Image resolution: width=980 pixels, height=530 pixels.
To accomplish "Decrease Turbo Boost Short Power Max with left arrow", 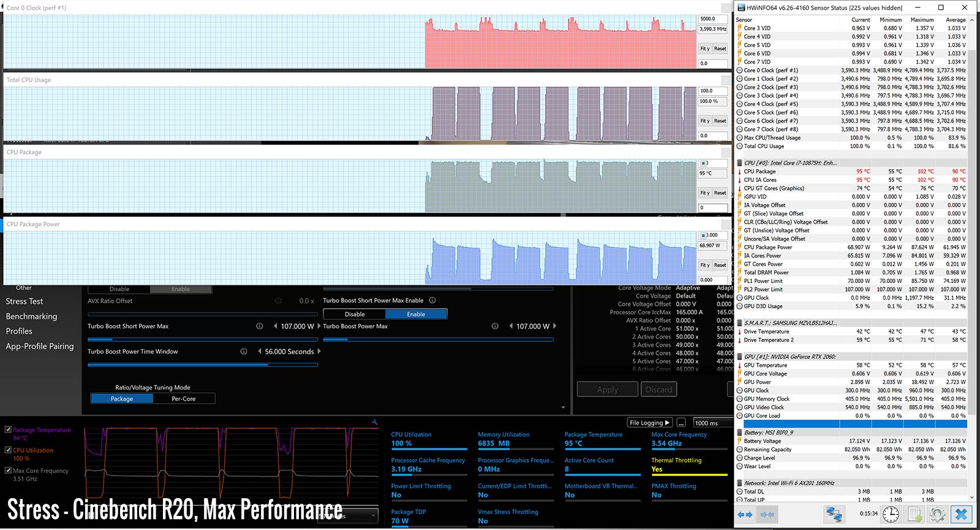I will (x=275, y=326).
